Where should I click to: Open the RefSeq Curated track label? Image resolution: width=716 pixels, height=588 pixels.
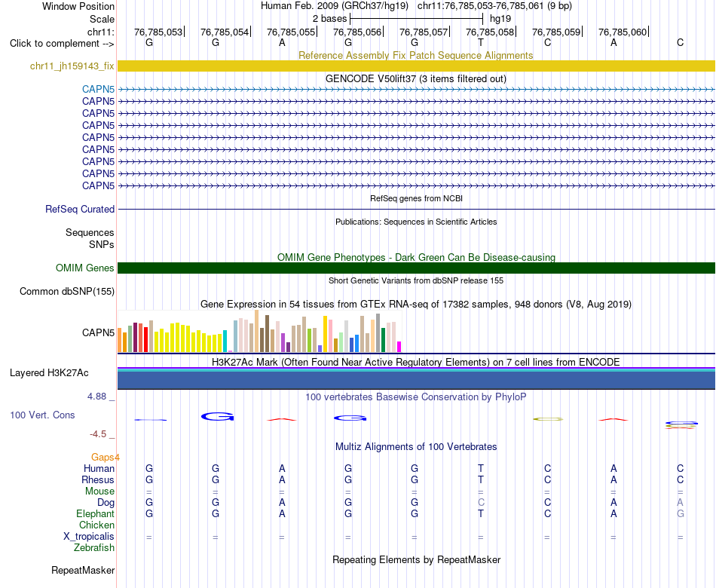pyautogui.click(x=80, y=209)
